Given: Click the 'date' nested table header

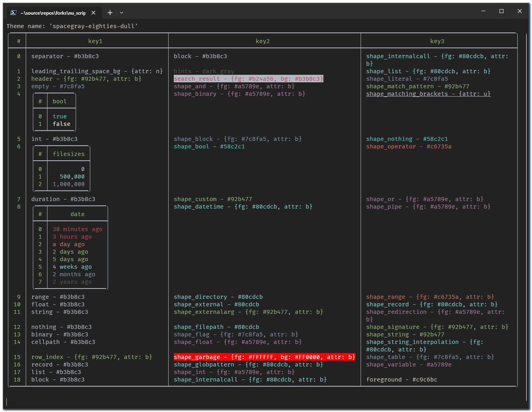Looking at the screenshot, I should point(78,214).
